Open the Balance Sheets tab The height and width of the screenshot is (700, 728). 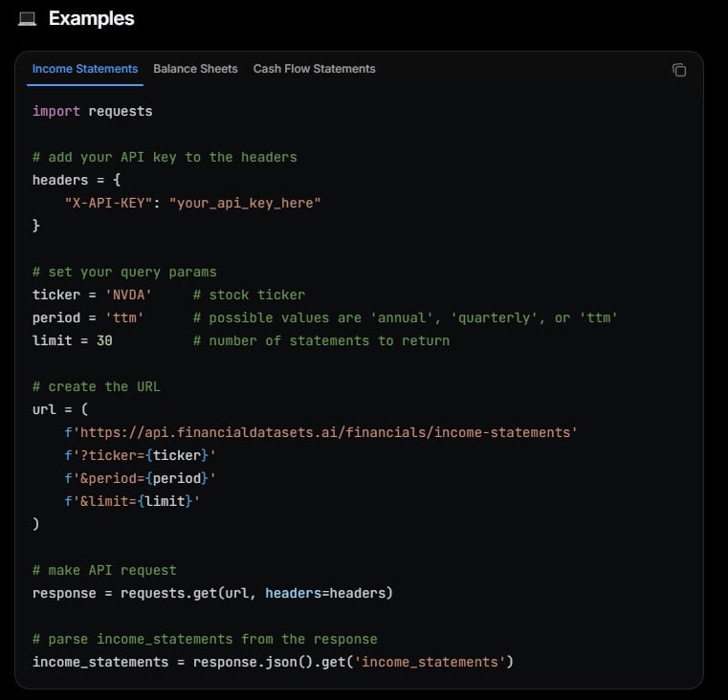(195, 69)
